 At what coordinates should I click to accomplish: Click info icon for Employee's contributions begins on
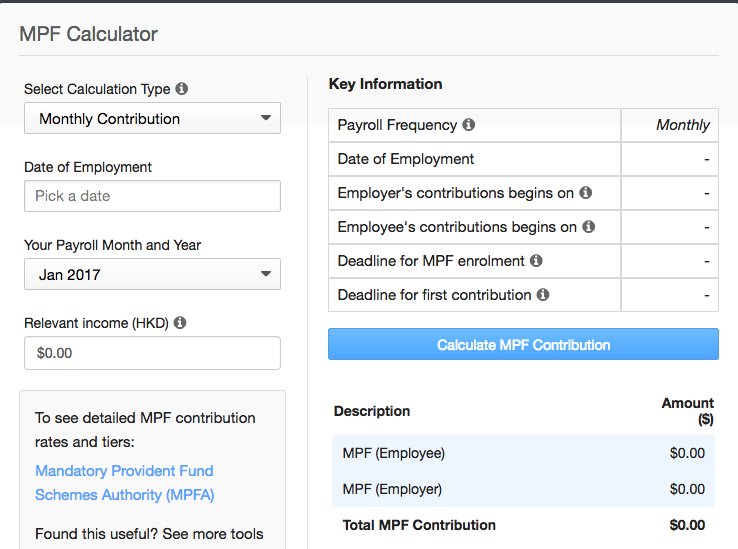[589, 227]
